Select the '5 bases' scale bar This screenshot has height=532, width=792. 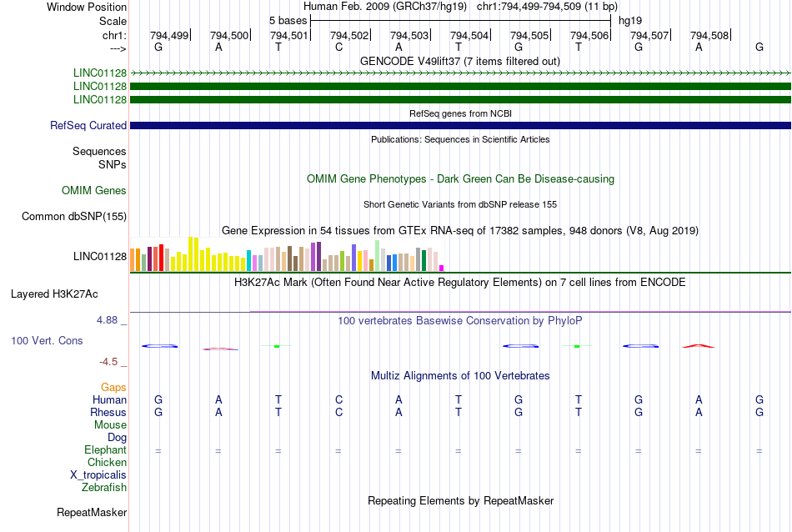[461, 21]
